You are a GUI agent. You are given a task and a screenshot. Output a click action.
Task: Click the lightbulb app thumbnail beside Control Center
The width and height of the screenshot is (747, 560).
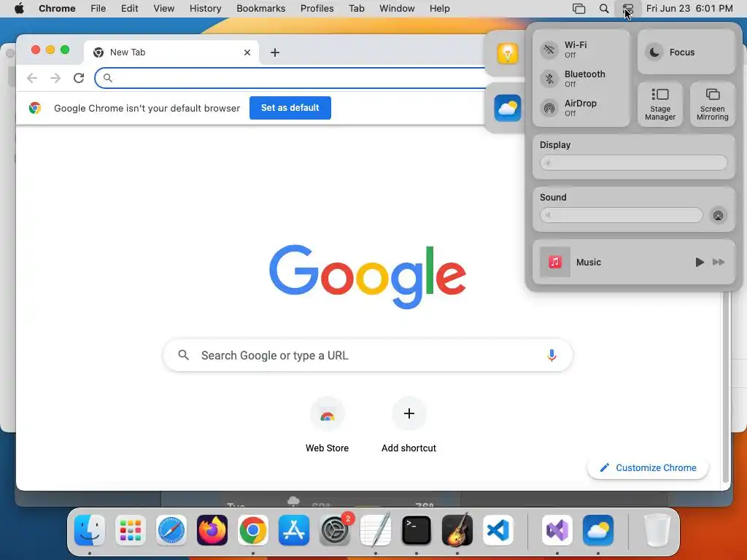pos(508,52)
